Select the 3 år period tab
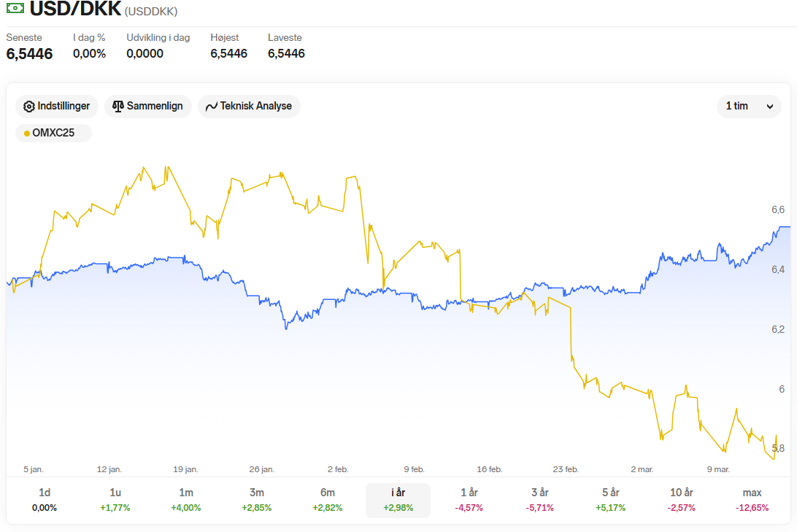The image size is (797, 532). tap(540, 500)
